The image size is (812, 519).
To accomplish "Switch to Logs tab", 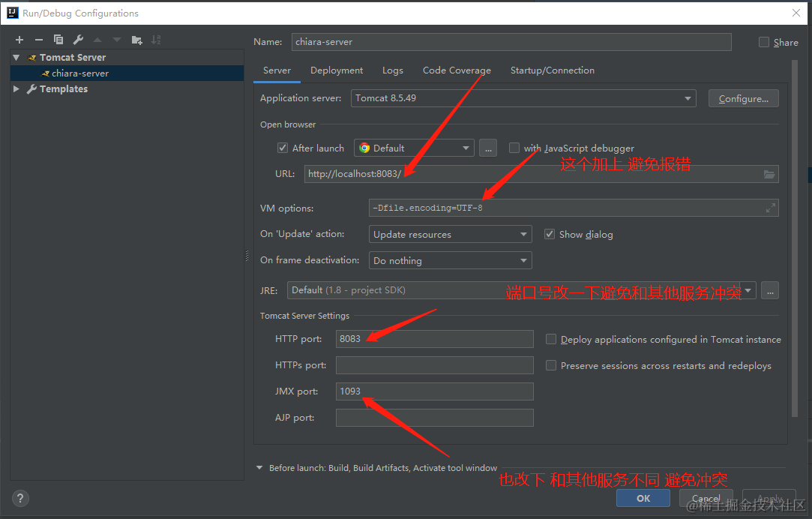I will (393, 70).
